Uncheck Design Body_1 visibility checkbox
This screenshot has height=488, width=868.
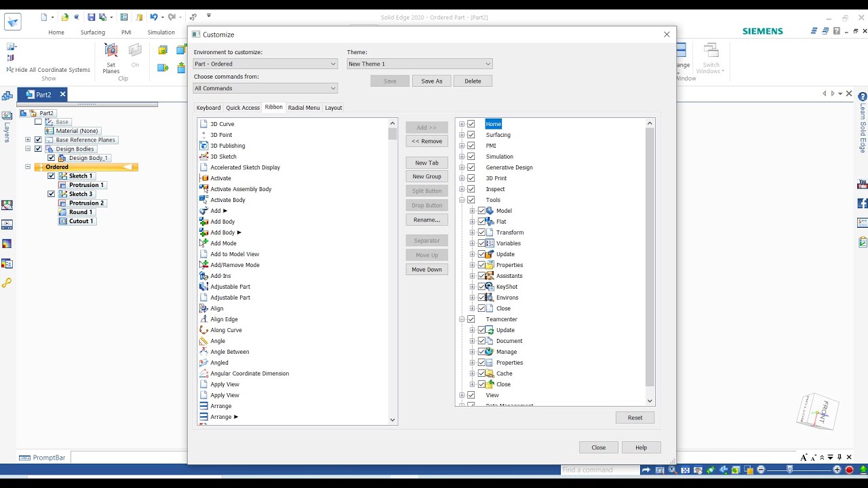[51, 158]
